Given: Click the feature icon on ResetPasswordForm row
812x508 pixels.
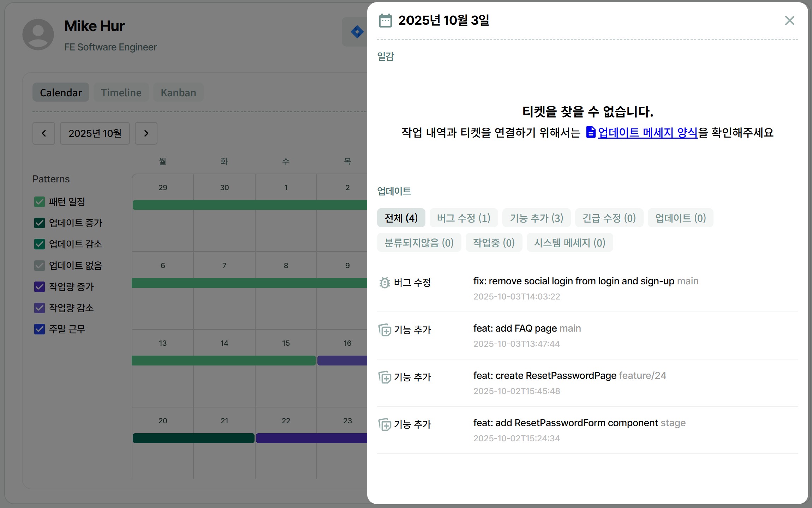Looking at the screenshot, I should coord(384,424).
